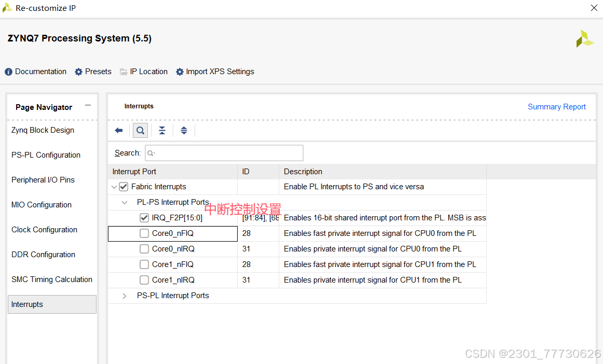Click 'Enable PL Interrupts to PS' description

354,187
